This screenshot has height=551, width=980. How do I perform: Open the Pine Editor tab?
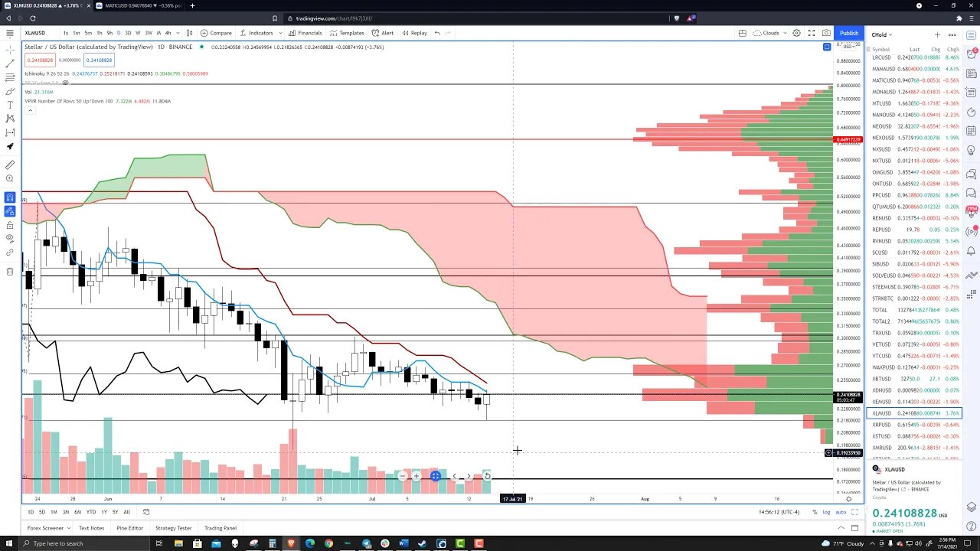tap(130, 528)
